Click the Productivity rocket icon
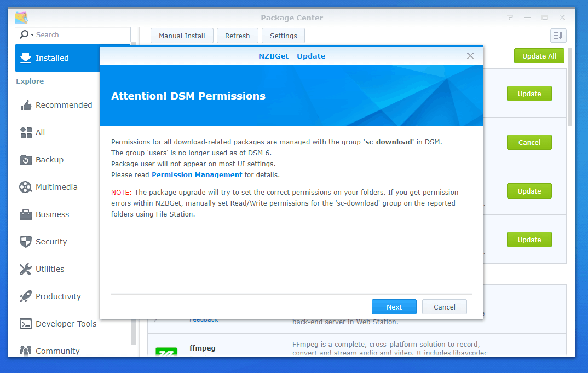The image size is (588, 373). pyautogui.click(x=26, y=296)
